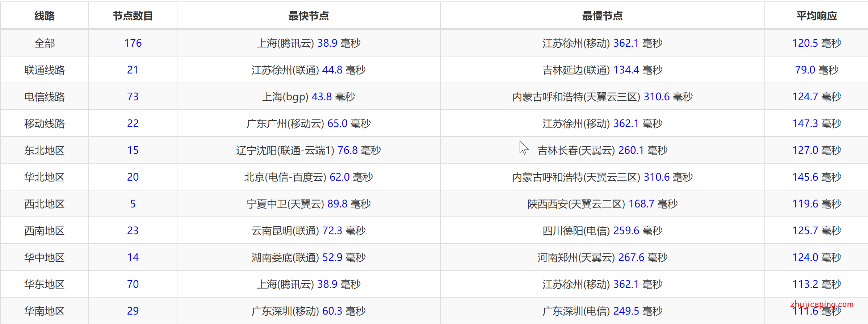The image size is (868, 324).
Task: Open node count 22 for 移动线路
Action: [133, 123]
